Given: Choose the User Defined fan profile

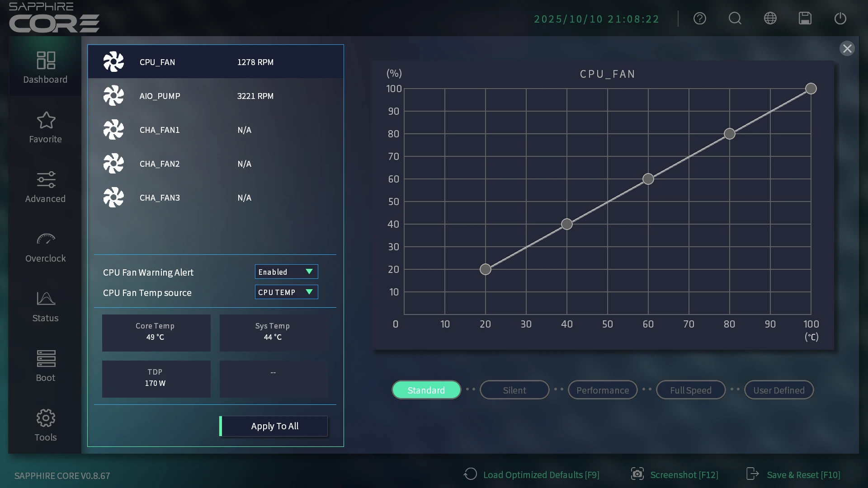Looking at the screenshot, I should click(779, 390).
